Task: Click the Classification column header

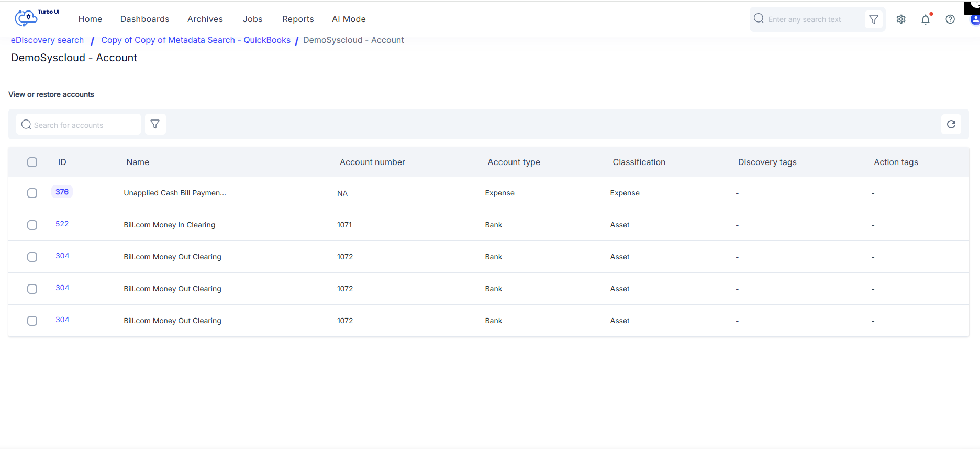Action: pos(639,162)
